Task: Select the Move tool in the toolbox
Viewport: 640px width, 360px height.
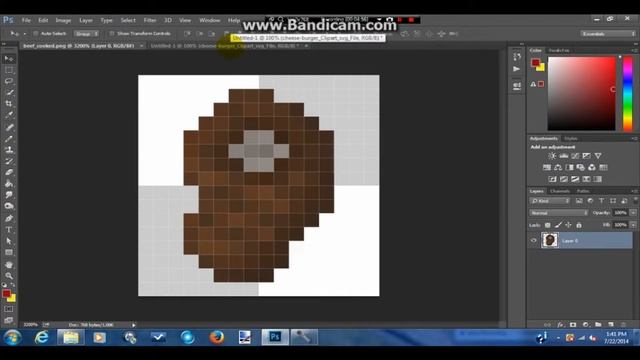Action: pos(9,59)
